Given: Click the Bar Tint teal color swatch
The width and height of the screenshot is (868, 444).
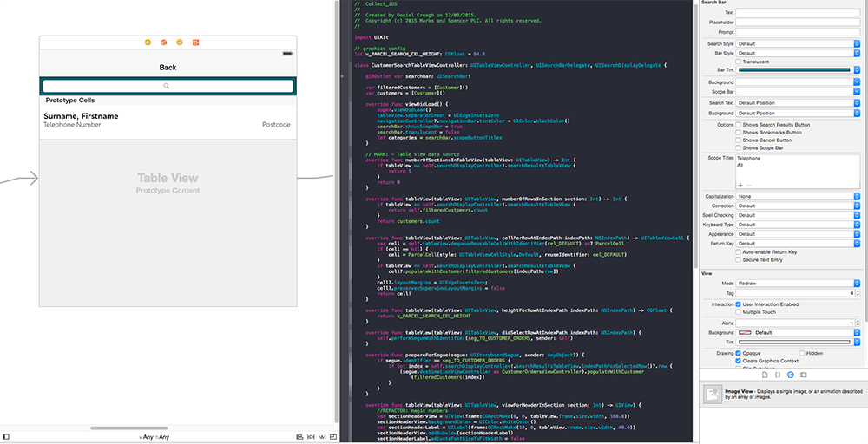Looking at the screenshot, I should (794, 70).
